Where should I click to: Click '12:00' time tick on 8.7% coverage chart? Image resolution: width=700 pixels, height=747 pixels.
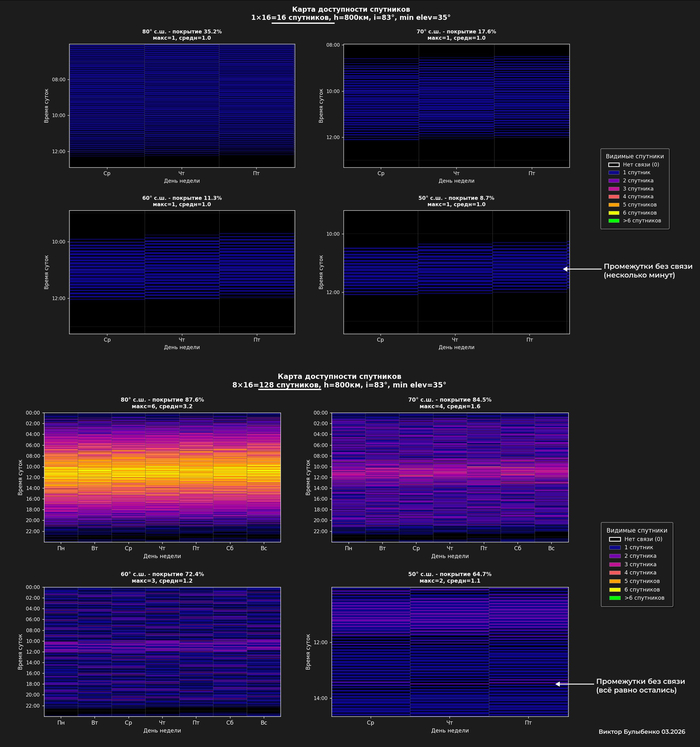coord(333,293)
